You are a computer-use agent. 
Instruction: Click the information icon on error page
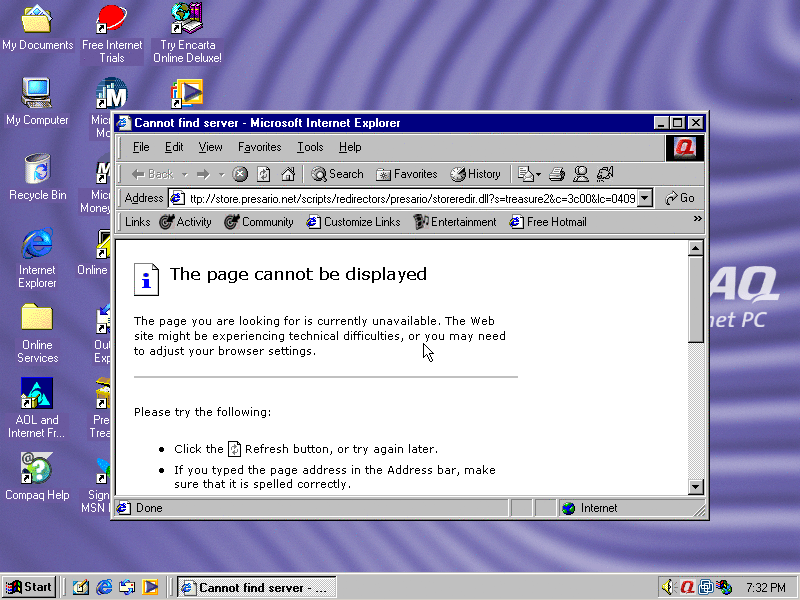pos(146,280)
